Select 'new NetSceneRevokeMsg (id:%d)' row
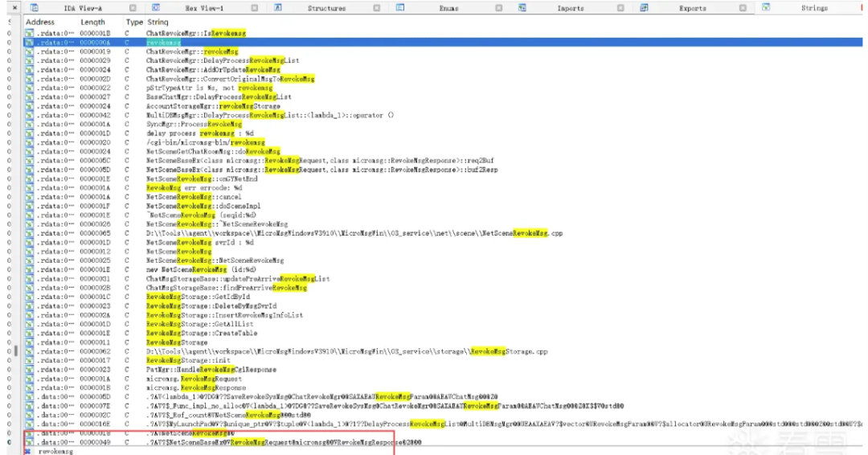The width and height of the screenshot is (868, 455). pos(443,269)
